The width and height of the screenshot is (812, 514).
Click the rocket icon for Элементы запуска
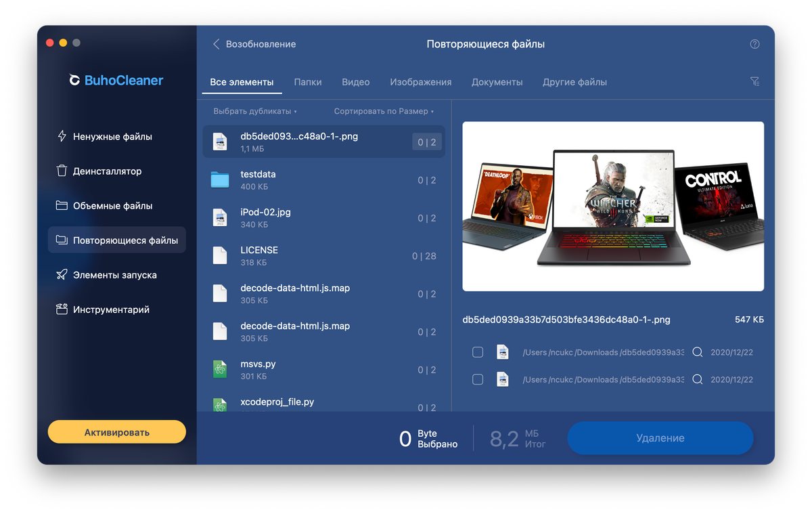tap(62, 275)
